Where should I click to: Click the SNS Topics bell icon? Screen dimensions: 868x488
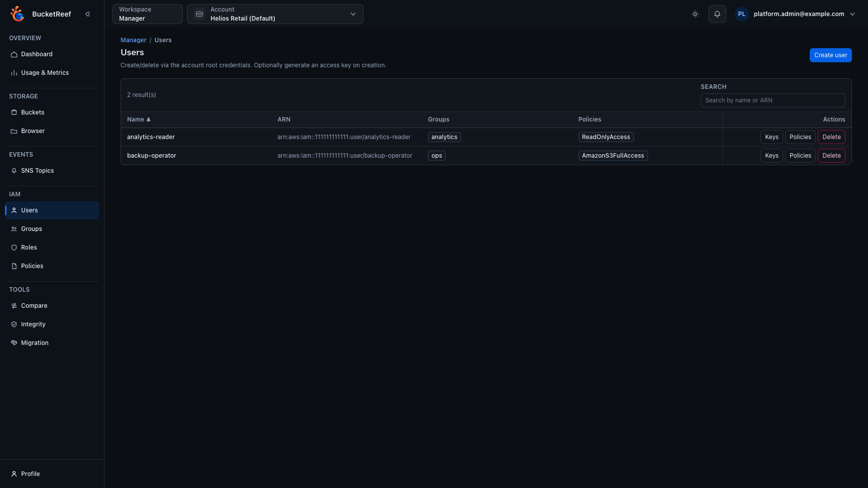coord(14,171)
